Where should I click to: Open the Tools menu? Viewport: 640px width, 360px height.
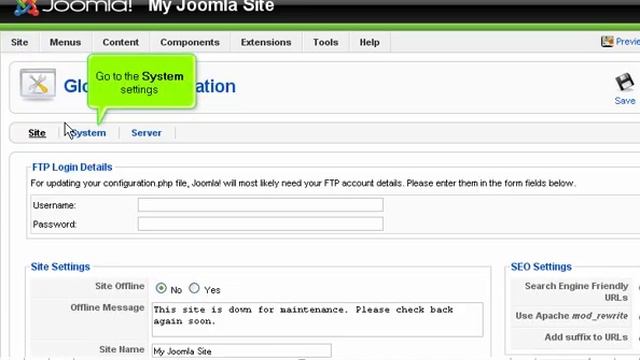click(x=325, y=42)
